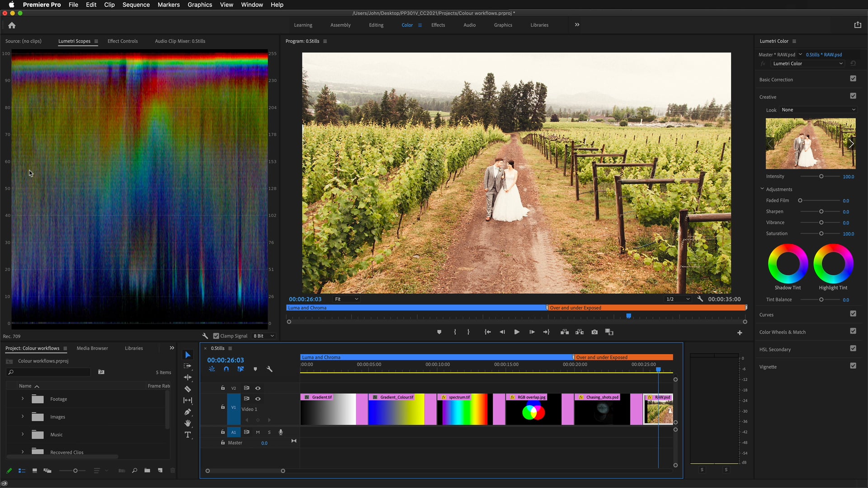Viewport: 868px width, 488px height.
Task: Open the HSL Secondary section
Action: tap(775, 350)
